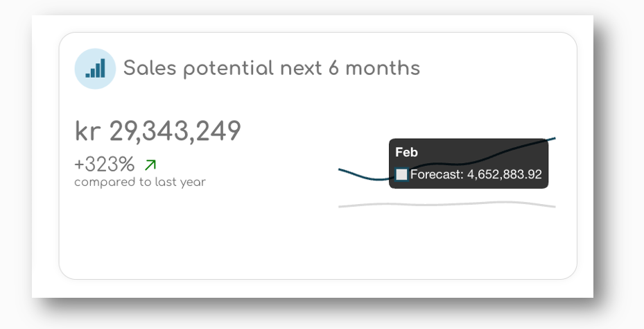Click the right end of the forecast line
Screen dimensions: 644x329
tap(552, 139)
